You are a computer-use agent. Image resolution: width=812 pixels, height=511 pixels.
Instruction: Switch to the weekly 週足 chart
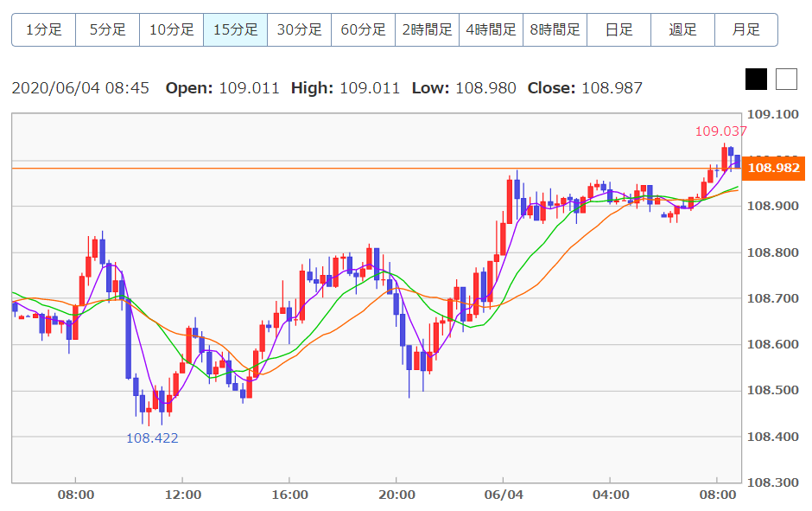click(682, 29)
